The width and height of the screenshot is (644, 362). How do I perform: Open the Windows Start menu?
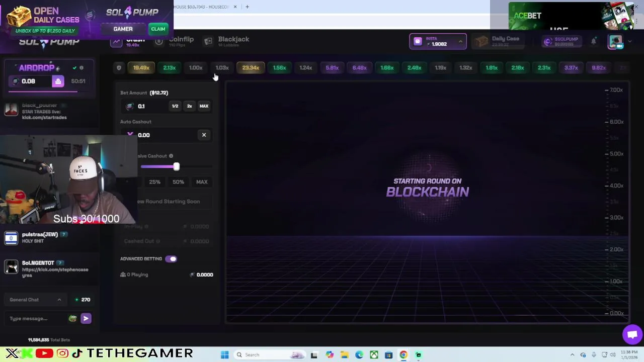pyautogui.click(x=225, y=355)
